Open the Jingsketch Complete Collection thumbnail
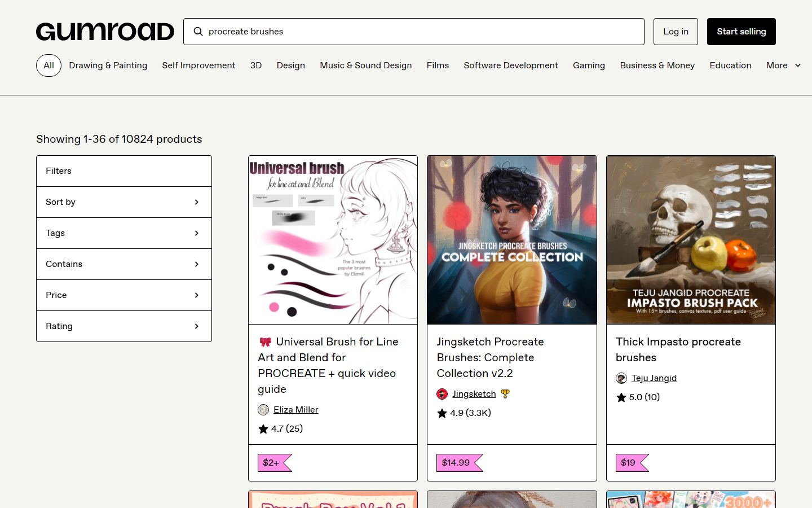The image size is (812, 508). tap(512, 240)
